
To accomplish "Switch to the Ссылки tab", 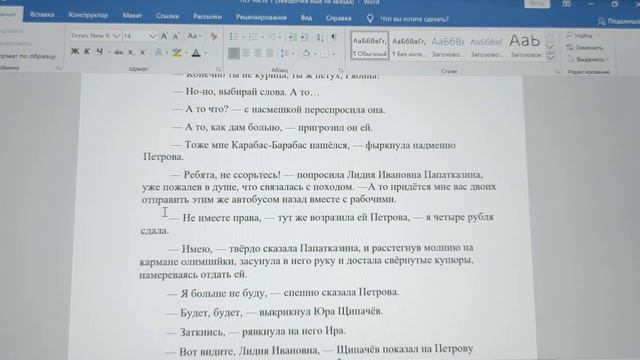I will (167, 16).
